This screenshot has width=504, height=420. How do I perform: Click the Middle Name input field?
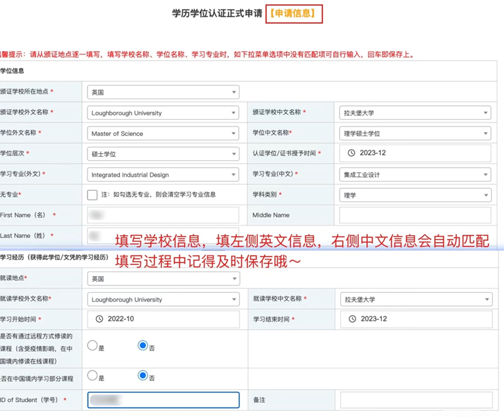415,215
